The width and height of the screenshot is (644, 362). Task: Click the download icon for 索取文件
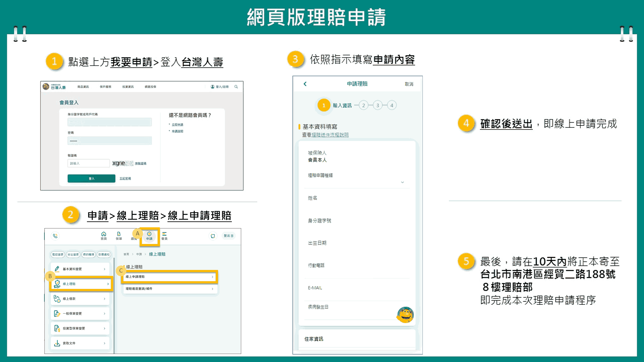click(57, 343)
